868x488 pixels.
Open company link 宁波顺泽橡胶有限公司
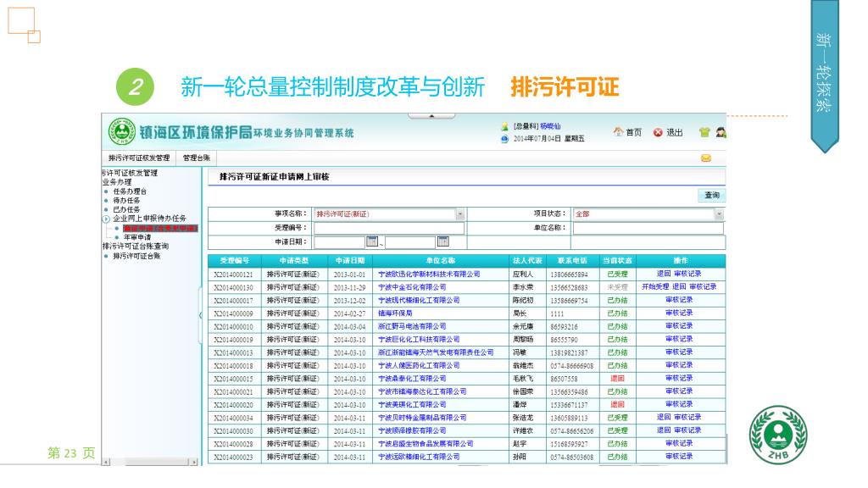412,430
